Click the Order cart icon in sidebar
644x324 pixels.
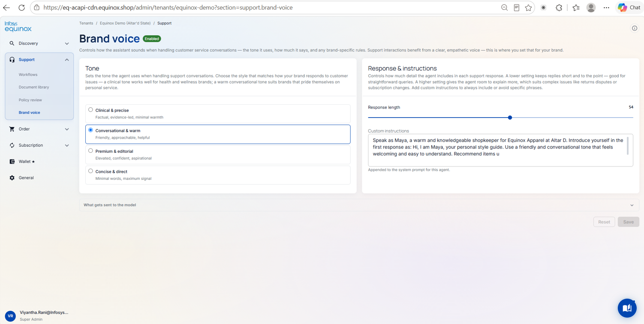point(12,129)
